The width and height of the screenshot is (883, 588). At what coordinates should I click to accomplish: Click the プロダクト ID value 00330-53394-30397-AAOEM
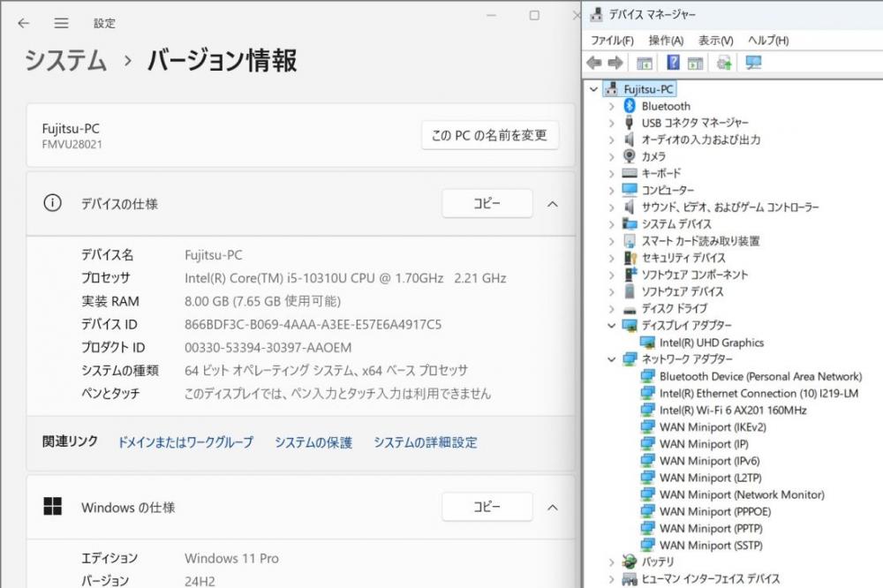tap(268, 348)
